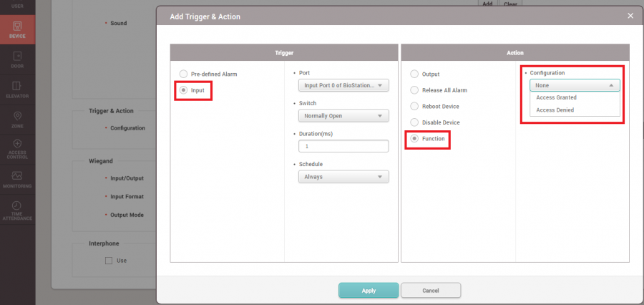Pick Access Granted from Configuration list

557,97
